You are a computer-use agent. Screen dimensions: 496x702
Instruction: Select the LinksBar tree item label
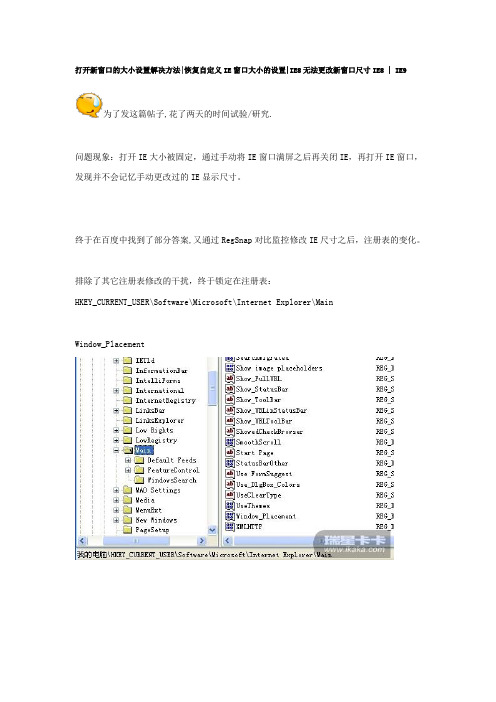tap(150, 410)
